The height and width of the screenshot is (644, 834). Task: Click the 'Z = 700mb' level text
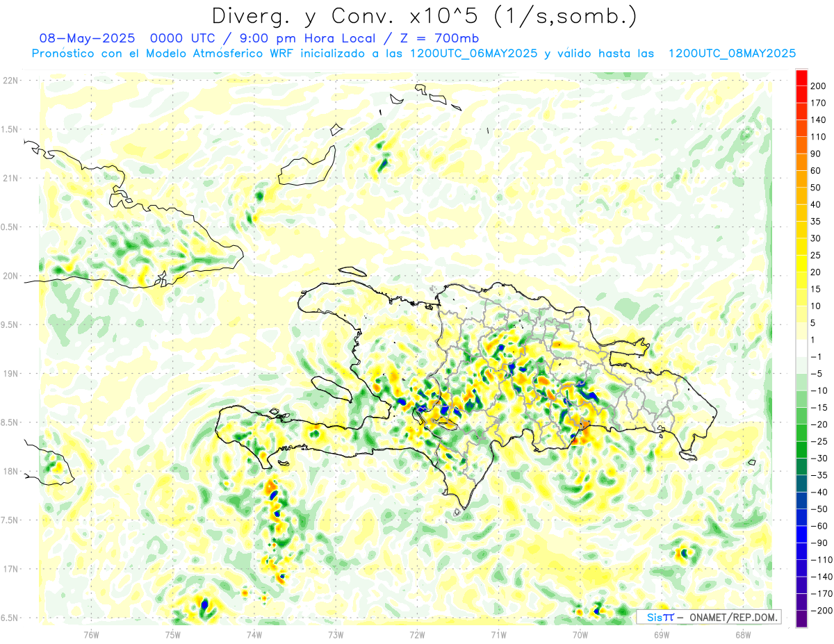click(439, 38)
